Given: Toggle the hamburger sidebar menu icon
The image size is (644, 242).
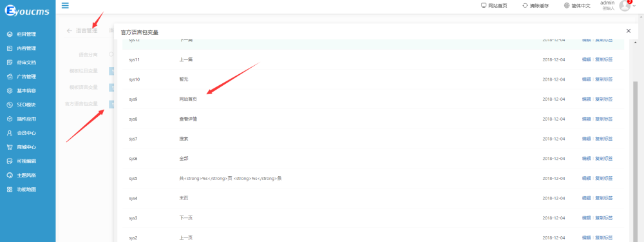Looking at the screenshot, I should tap(65, 5).
